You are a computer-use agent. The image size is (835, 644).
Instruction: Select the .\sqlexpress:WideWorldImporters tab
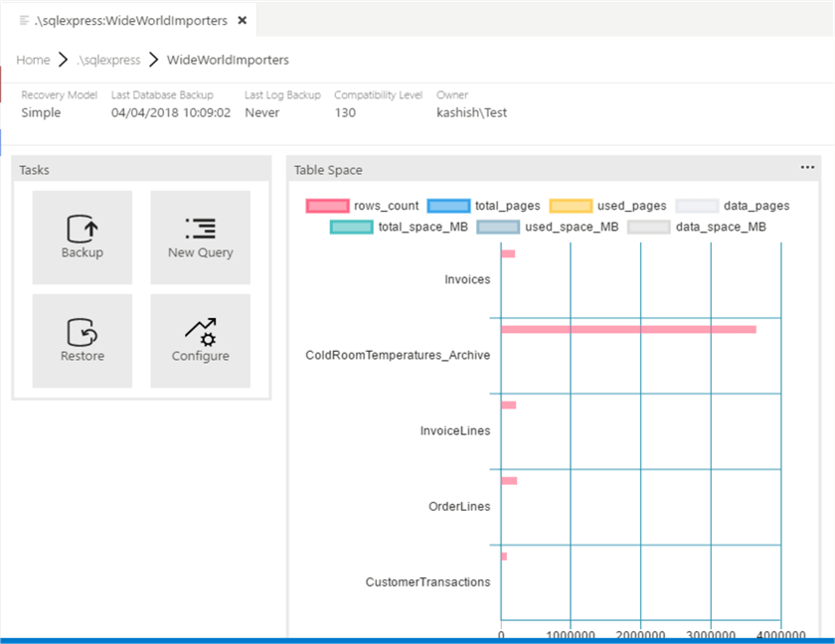click(x=129, y=20)
